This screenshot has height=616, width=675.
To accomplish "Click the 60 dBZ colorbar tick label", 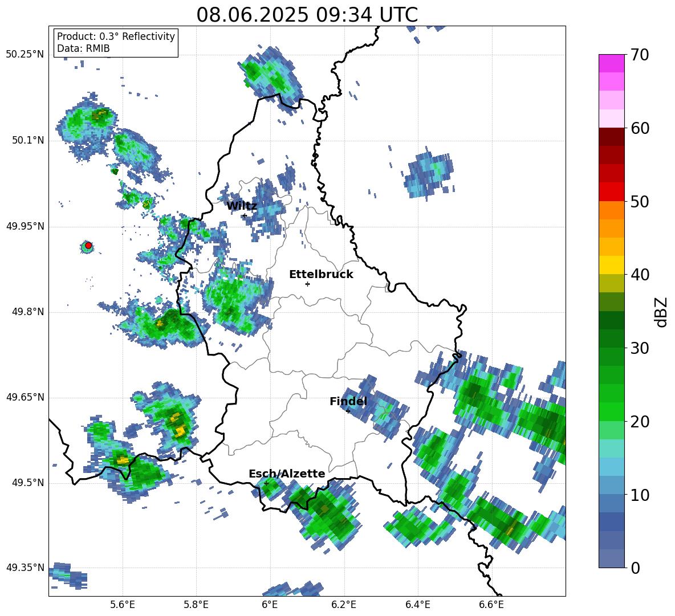I will [x=639, y=128].
